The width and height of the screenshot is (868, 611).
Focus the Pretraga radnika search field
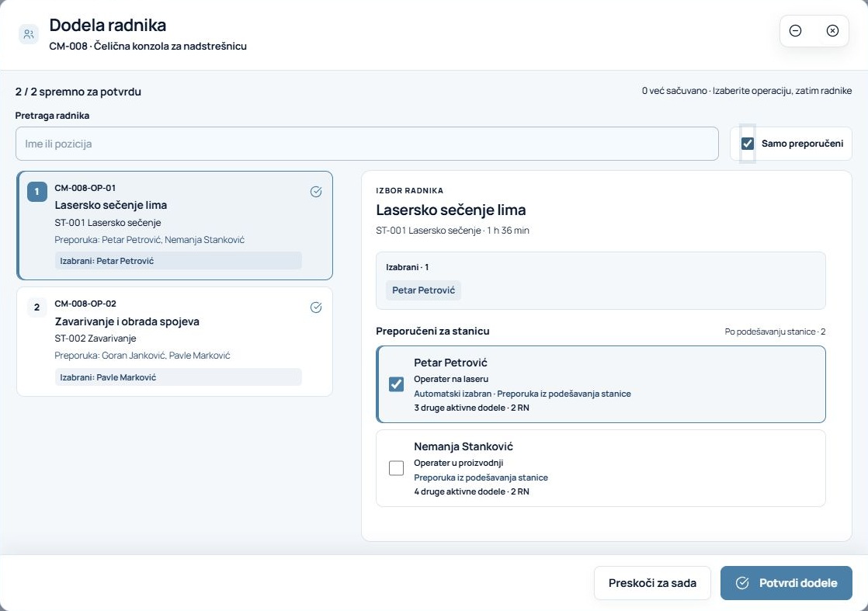click(x=367, y=144)
